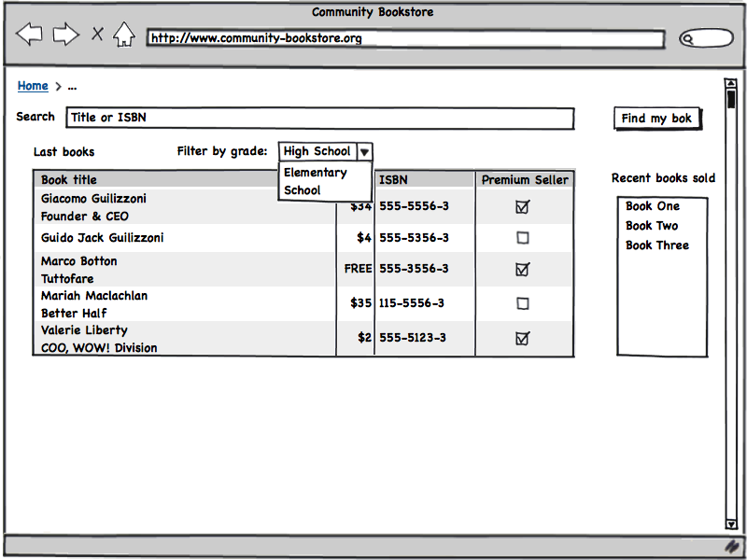Image resolution: width=747 pixels, height=560 pixels.
Task: Enable Premium Seller for Mariah Maclachlan
Action: pyautogui.click(x=523, y=303)
